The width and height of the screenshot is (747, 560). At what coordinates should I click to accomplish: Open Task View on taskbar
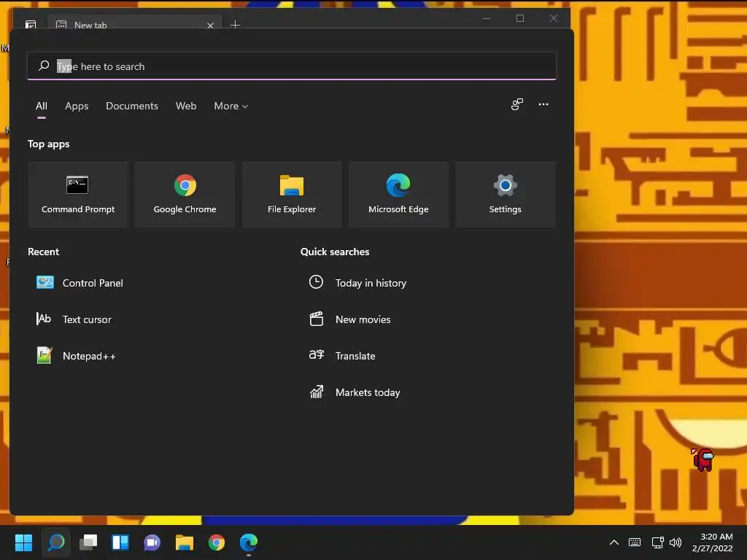coord(88,542)
